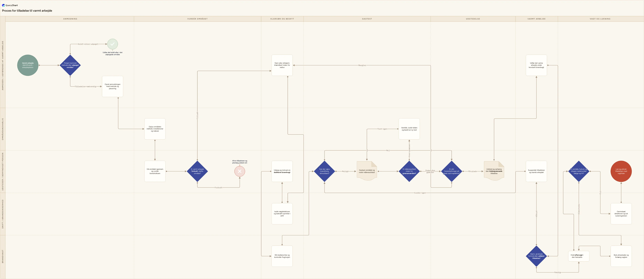
Task: Select the 'Alarm, ændrede forhold' decision diamond
Action: click(536, 256)
